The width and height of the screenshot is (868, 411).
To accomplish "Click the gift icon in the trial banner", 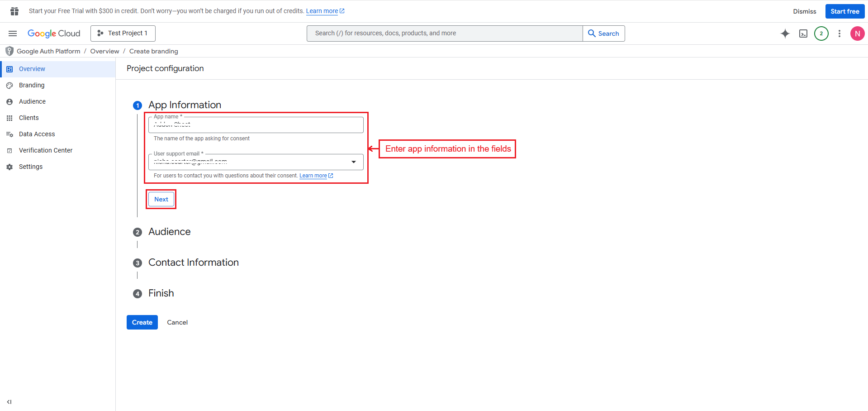I will (14, 11).
